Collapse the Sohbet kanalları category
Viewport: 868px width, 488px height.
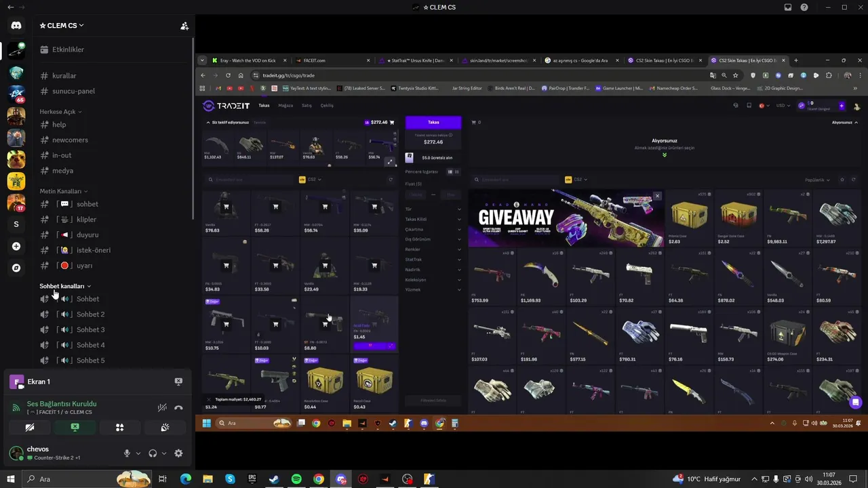click(65, 286)
